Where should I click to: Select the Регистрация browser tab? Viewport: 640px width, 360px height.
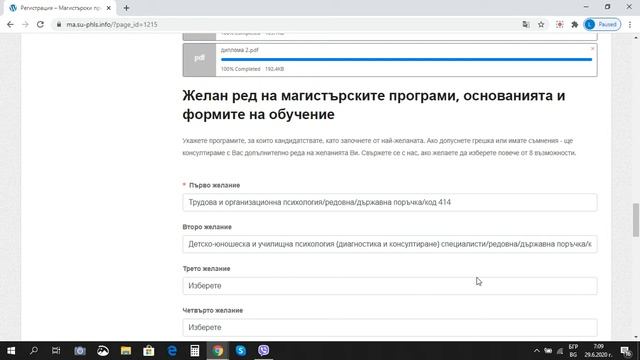pos(60,8)
